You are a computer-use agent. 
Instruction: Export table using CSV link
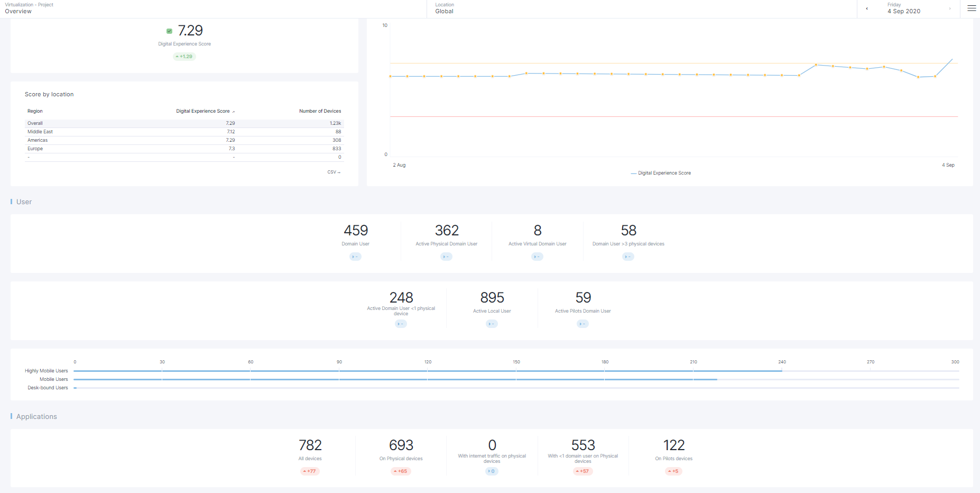(334, 172)
